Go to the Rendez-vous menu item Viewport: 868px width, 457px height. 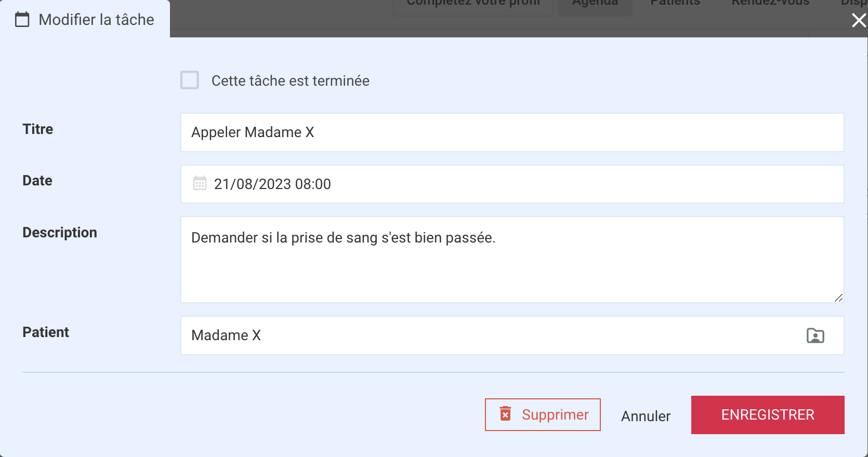pyautogui.click(x=770, y=3)
